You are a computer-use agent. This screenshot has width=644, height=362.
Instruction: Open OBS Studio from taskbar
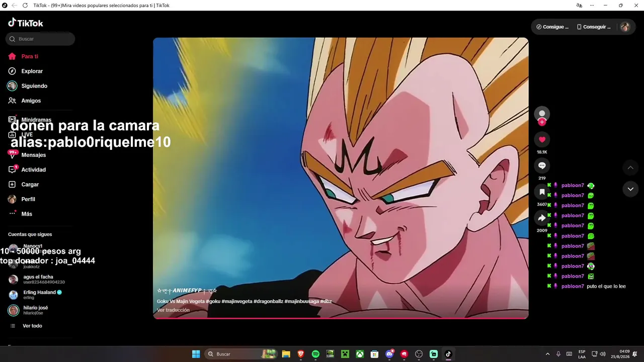click(419, 354)
